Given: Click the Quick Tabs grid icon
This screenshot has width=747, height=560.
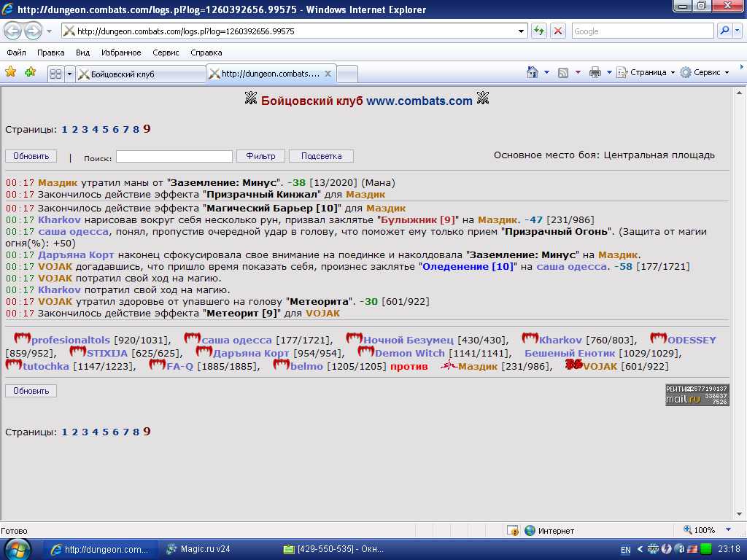Looking at the screenshot, I should tap(55, 74).
